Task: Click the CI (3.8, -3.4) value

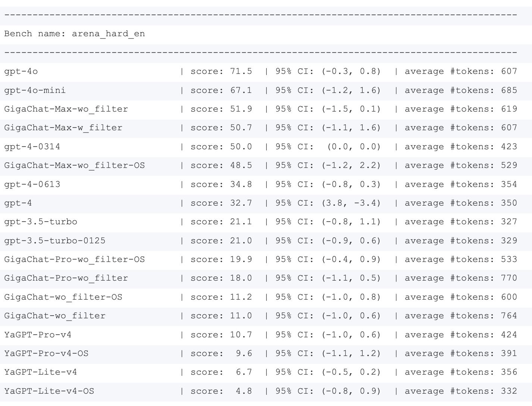Action: coord(351,203)
